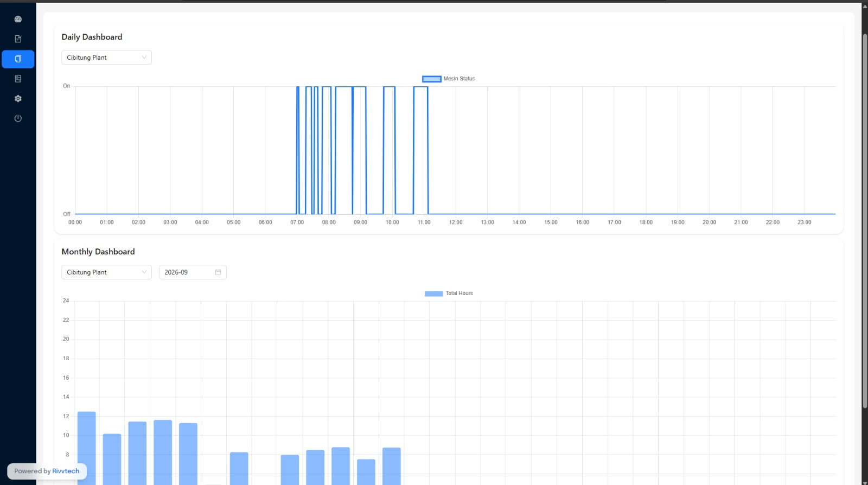Click the On label of status axis
The width and height of the screenshot is (868, 485).
67,86
